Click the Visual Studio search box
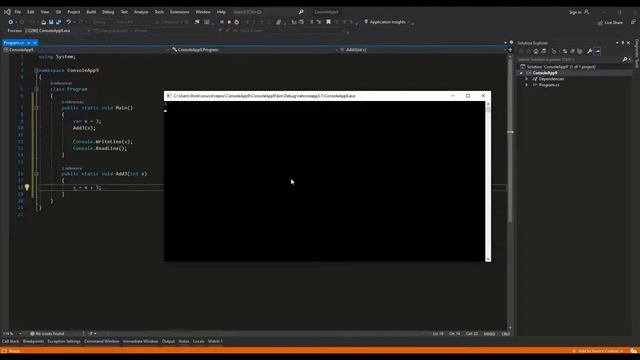The image size is (640, 360). (x=268, y=12)
